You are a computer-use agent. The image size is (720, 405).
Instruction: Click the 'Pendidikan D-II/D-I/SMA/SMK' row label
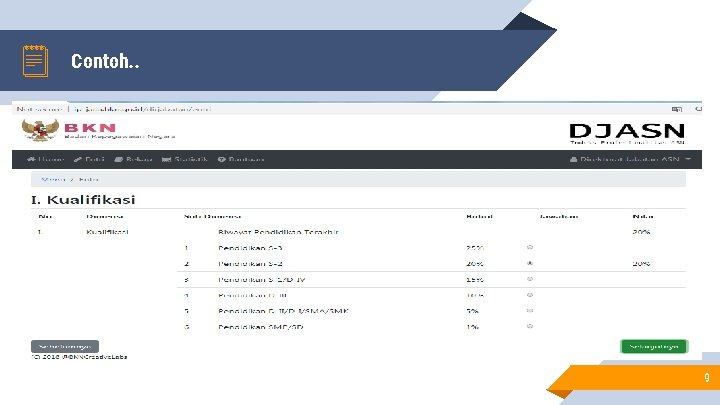point(283,311)
